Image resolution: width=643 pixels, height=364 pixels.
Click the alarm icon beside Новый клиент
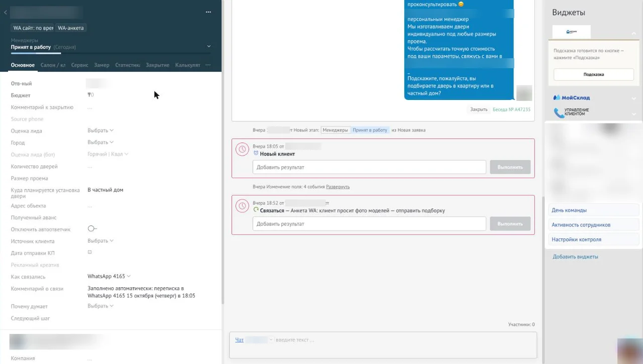tap(256, 153)
